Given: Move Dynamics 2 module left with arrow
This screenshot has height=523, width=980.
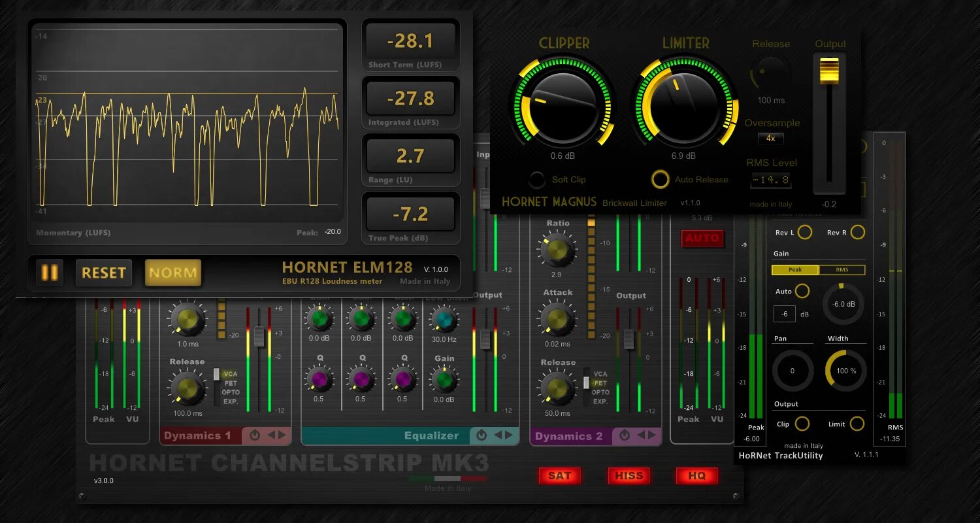Looking at the screenshot, I should click(x=641, y=435).
